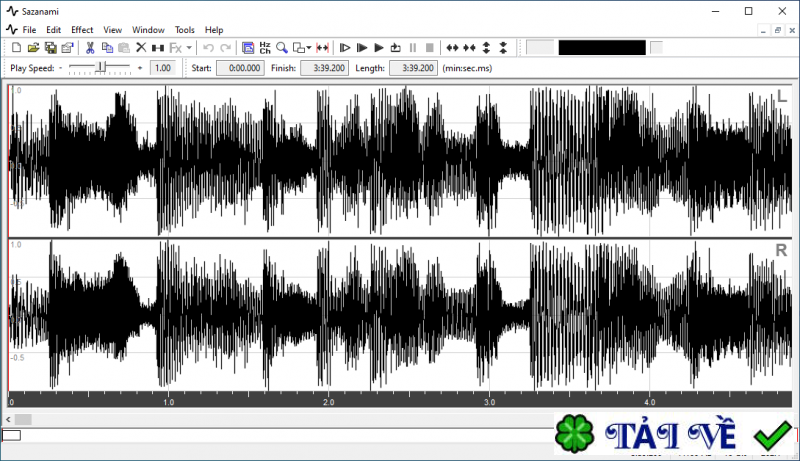Screen dimensions: 800x461
Task: Click the red fit-selection arrows icon
Action: 322,47
